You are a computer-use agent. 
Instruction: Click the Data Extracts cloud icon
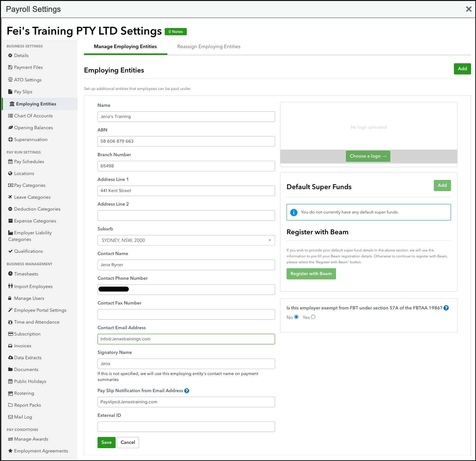pyautogui.click(x=11, y=358)
